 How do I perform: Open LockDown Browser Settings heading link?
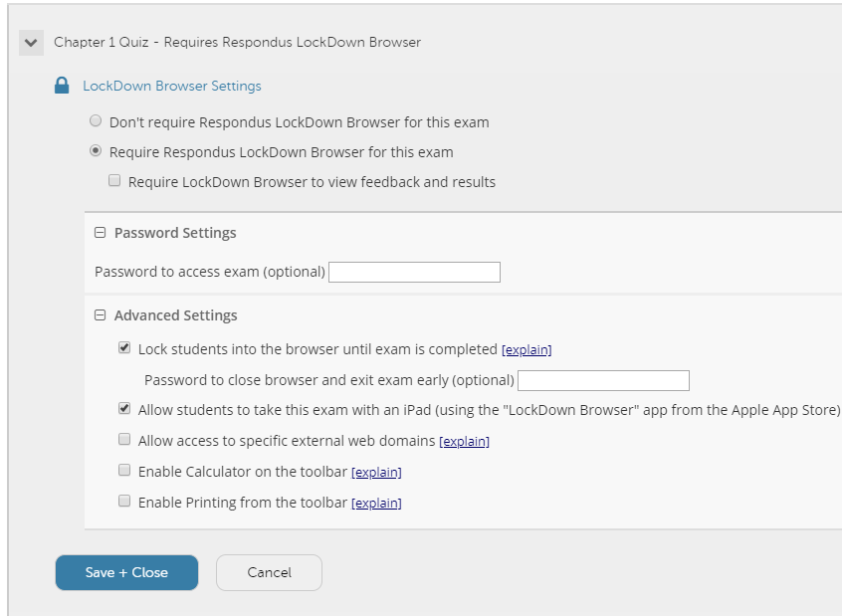172,86
